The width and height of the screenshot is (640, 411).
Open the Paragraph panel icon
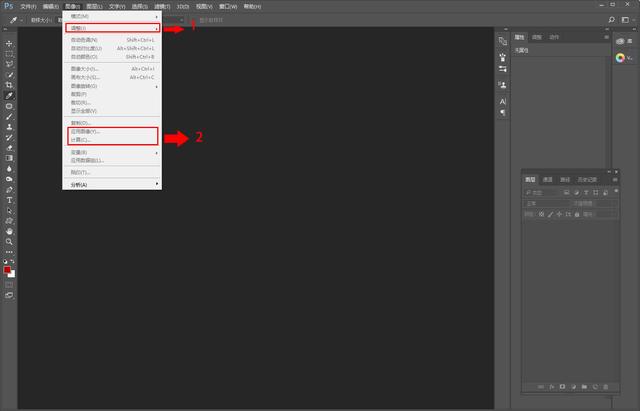502,112
